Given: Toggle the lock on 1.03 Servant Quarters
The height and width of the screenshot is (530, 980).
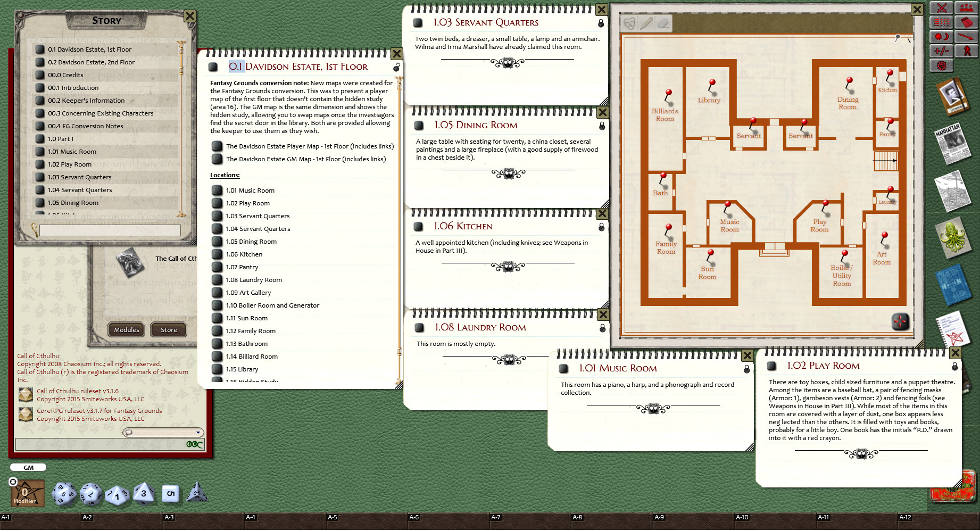Looking at the screenshot, I should coord(601,23).
